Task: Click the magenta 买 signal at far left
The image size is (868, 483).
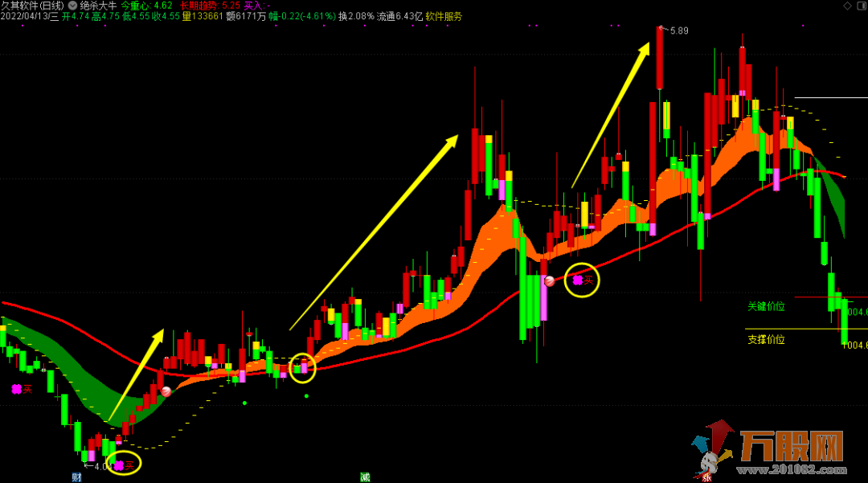Action: (x=21, y=389)
